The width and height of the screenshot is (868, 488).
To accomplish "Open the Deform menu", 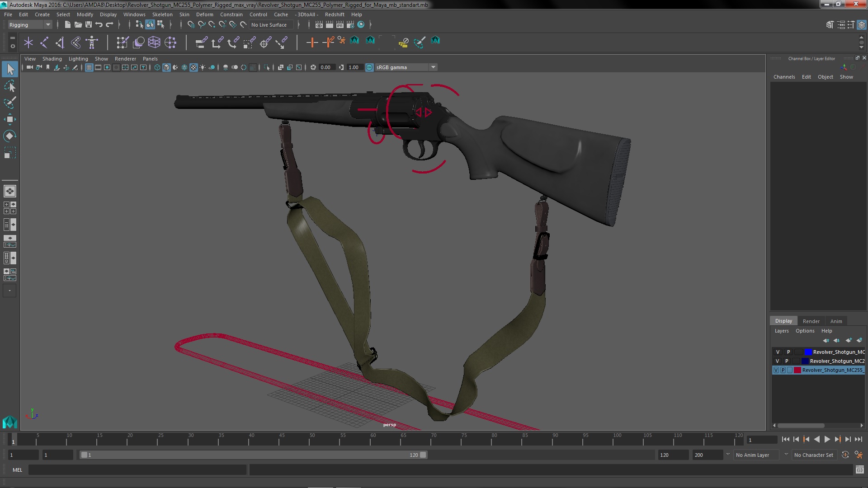I will pyautogui.click(x=204, y=14).
